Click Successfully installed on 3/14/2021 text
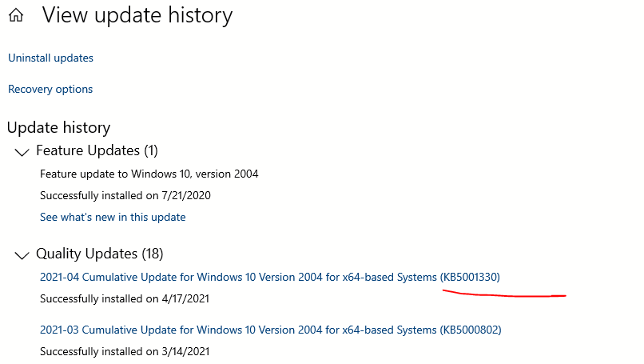644x364 pixels. point(125,352)
